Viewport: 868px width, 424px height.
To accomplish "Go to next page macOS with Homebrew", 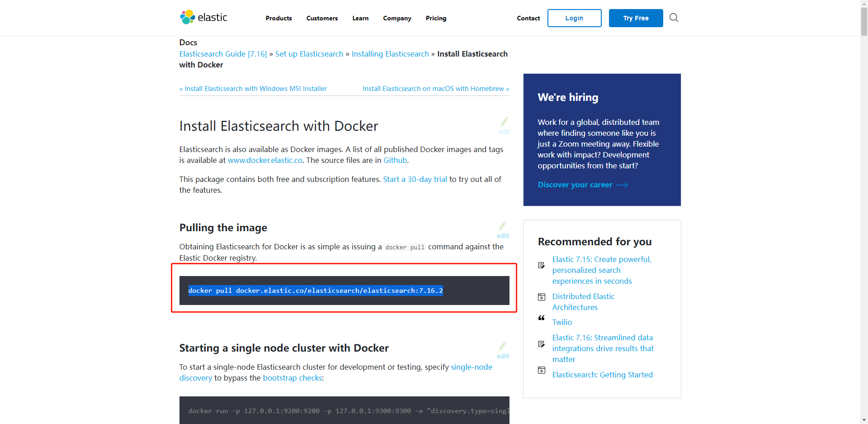I will 436,89.
